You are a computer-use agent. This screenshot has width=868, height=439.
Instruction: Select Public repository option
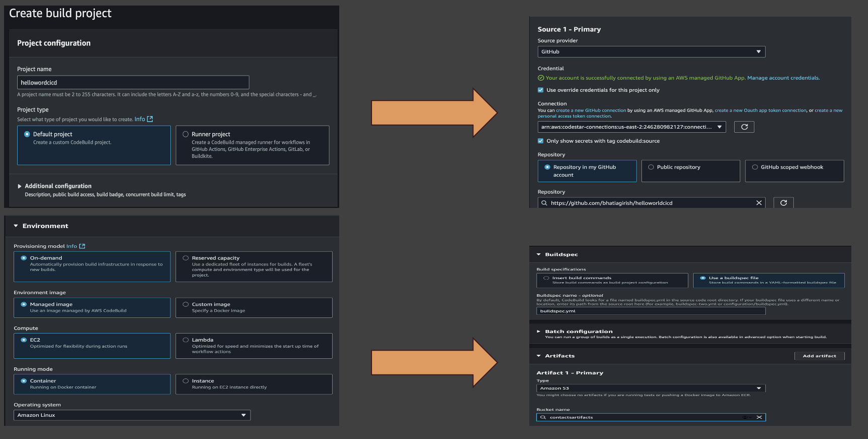coord(691,171)
